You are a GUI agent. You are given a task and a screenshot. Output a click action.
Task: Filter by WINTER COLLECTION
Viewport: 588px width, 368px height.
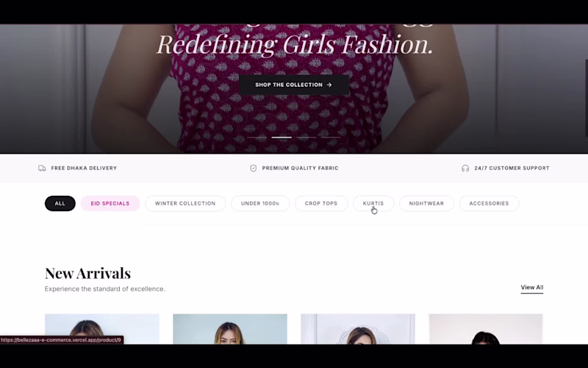[x=185, y=204]
